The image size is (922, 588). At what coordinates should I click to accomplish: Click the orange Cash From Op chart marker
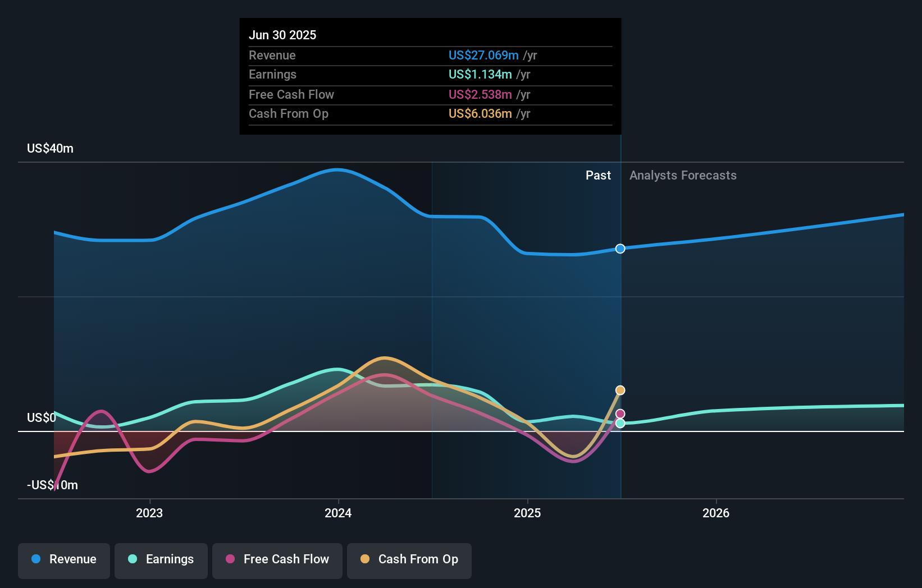coord(620,389)
